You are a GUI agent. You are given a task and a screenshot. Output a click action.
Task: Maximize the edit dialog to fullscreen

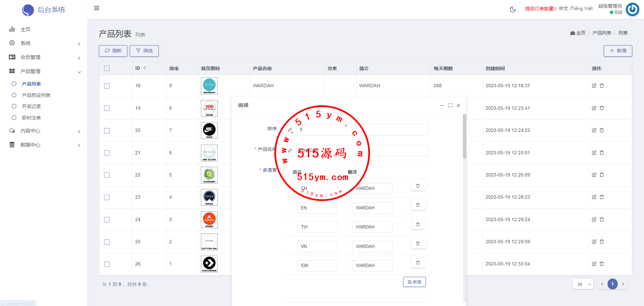coord(450,105)
